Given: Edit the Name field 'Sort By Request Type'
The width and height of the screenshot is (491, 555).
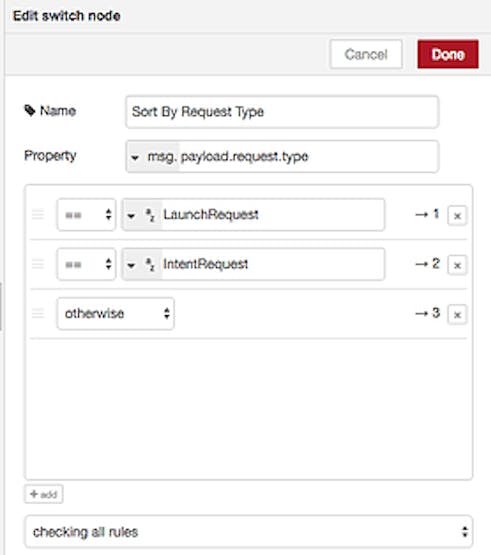Looking at the screenshot, I should [x=282, y=112].
